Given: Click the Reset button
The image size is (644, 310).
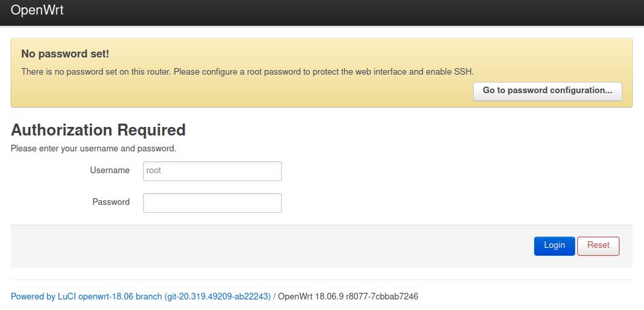Looking at the screenshot, I should [x=598, y=246].
